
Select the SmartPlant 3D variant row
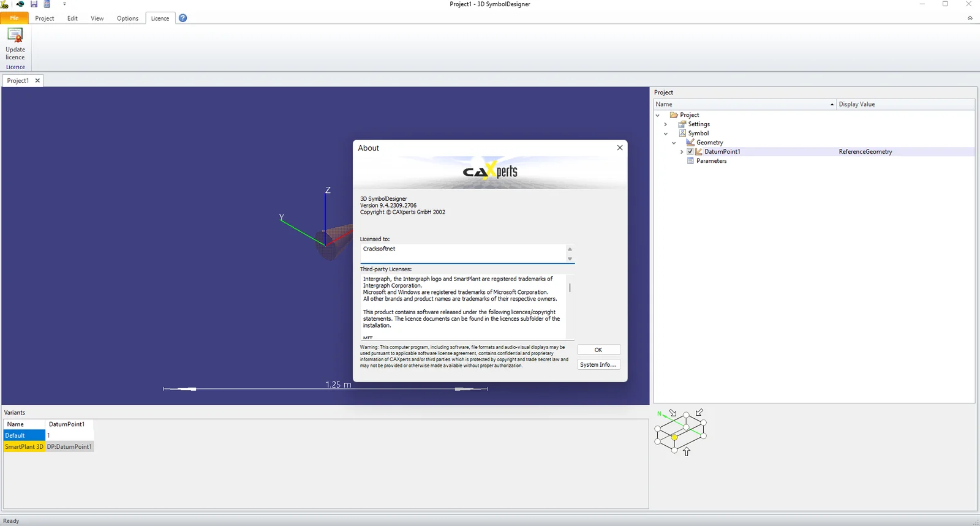[x=24, y=447]
